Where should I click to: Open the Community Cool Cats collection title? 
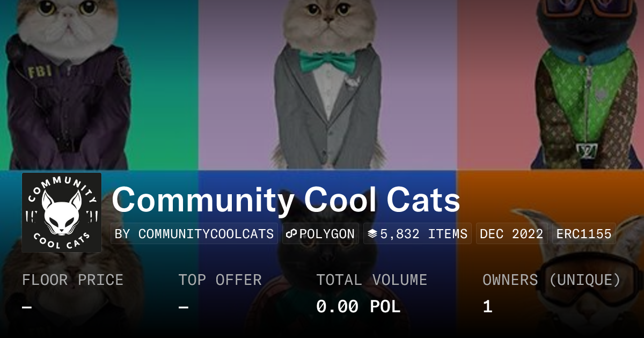pos(286,200)
